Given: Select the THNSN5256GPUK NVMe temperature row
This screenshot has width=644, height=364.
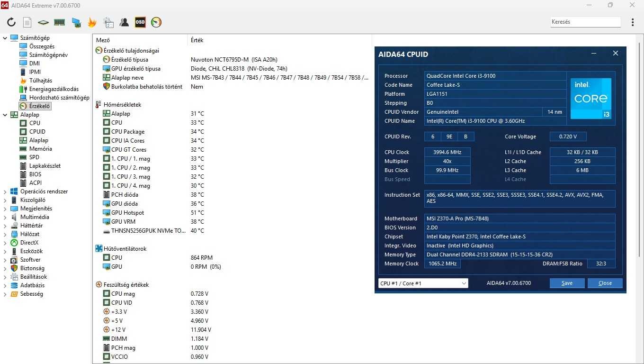Looking at the screenshot, I should (x=232, y=231).
